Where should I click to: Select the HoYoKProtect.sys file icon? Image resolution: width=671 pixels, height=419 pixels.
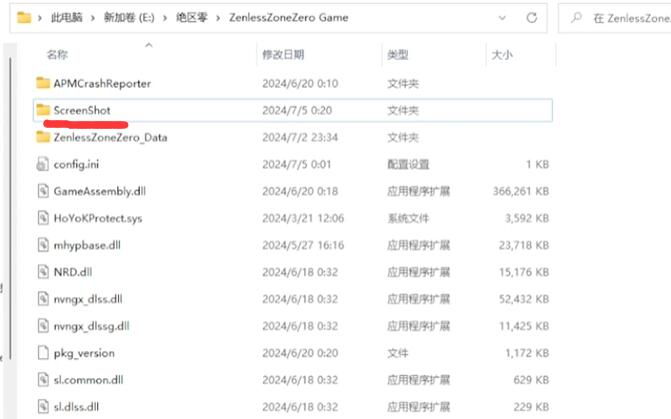click(x=43, y=218)
